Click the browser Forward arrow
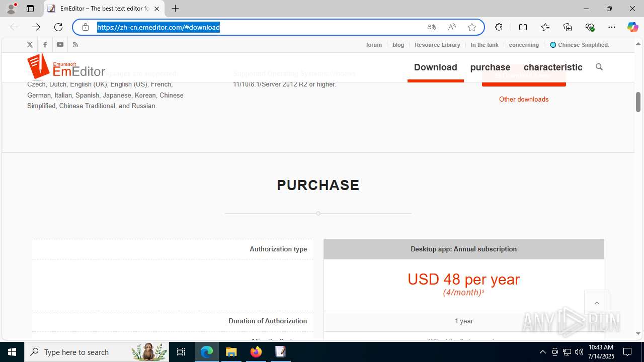644x362 pixels. pos(36,27)
